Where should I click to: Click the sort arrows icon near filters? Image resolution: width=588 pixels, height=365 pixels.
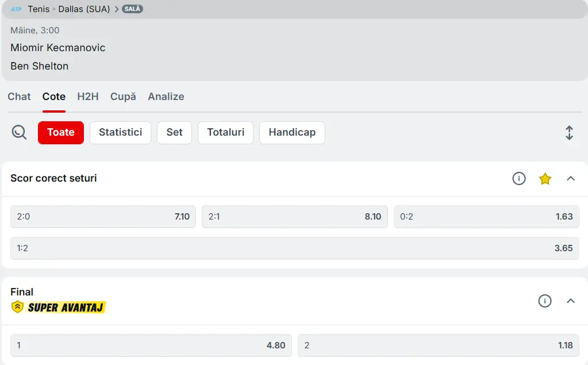(x=569, y=132)
